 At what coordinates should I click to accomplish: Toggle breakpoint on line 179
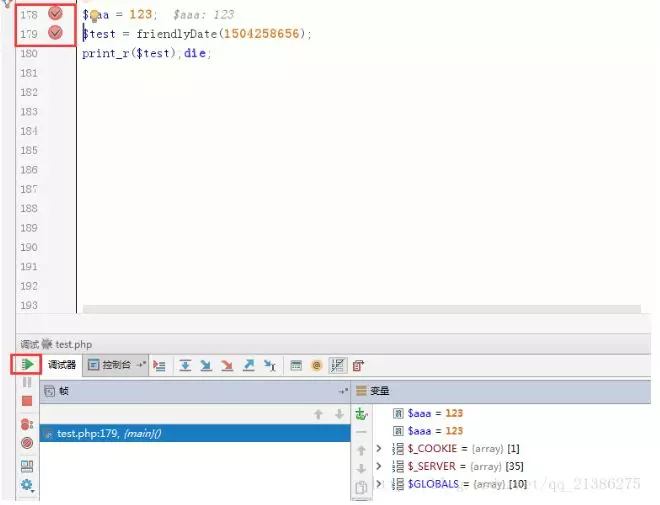click(55, 32)
